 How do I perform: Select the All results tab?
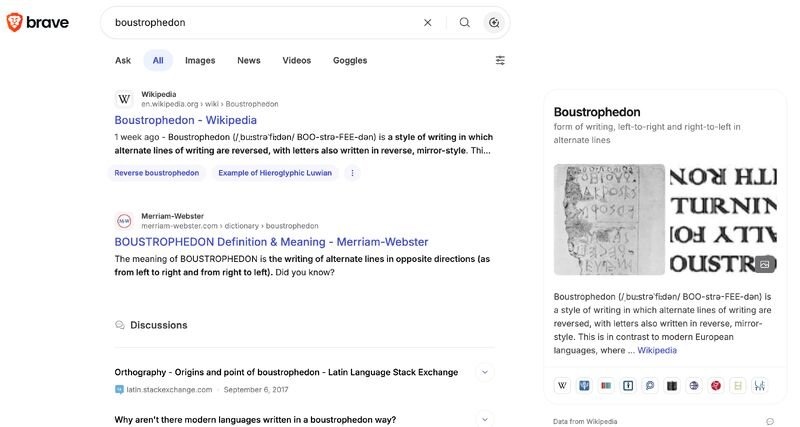pos(158,60)
